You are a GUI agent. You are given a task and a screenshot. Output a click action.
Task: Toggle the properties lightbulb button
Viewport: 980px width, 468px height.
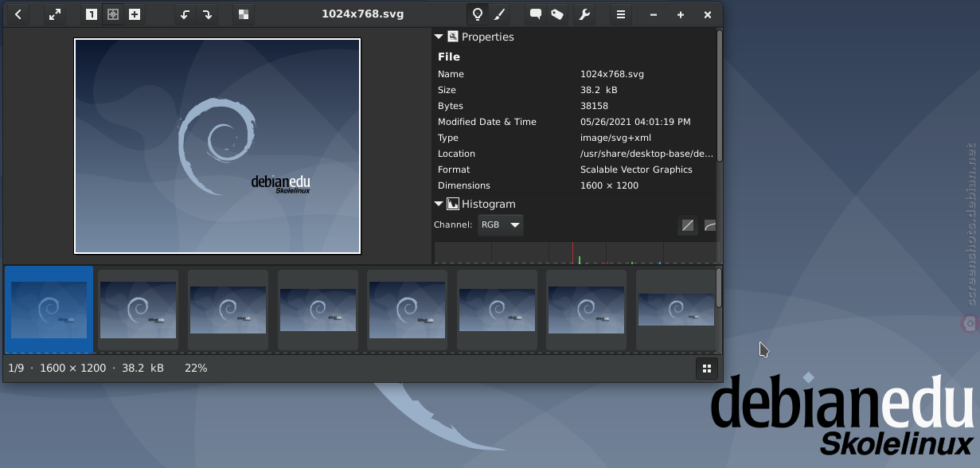pos(478,14)
